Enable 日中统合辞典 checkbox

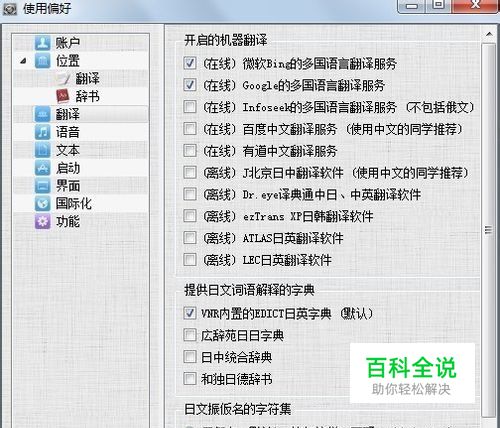pos(190,357)
